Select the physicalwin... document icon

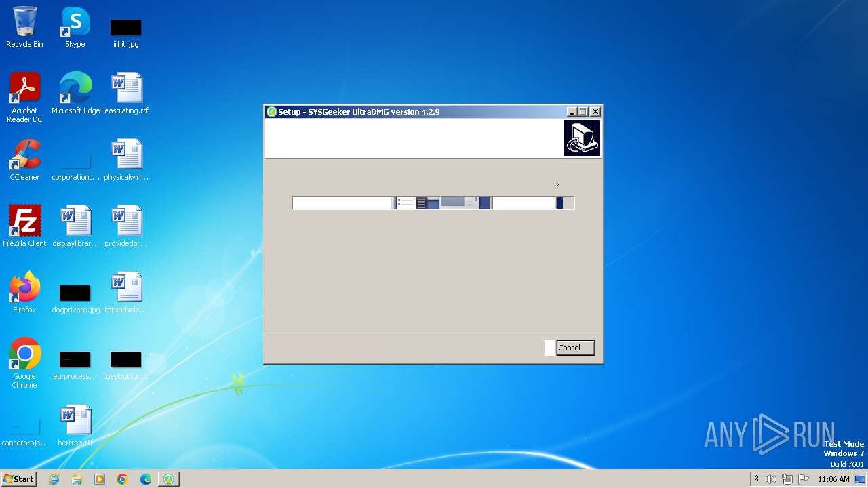[126, 160]
